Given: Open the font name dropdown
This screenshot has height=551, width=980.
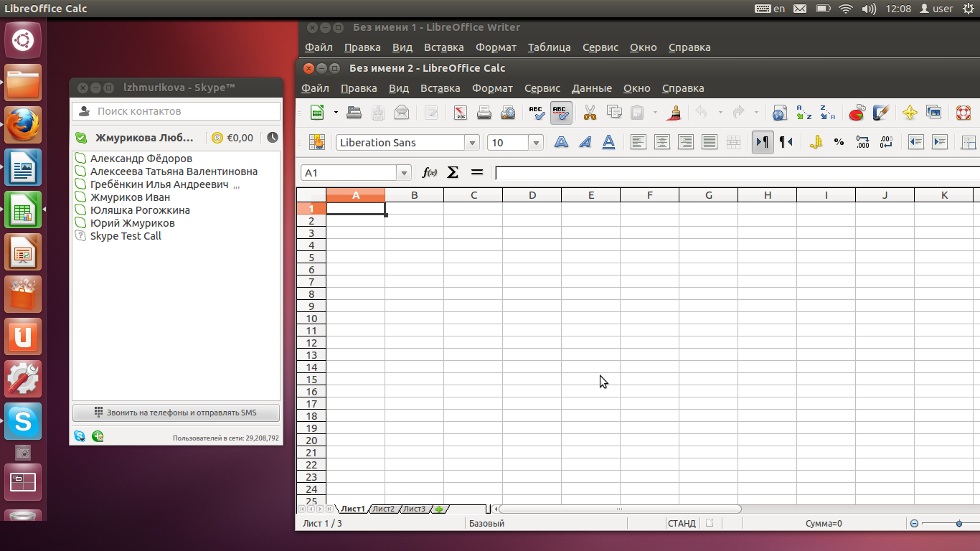Looking at the screenshot, I should click(x=472, y=142).
